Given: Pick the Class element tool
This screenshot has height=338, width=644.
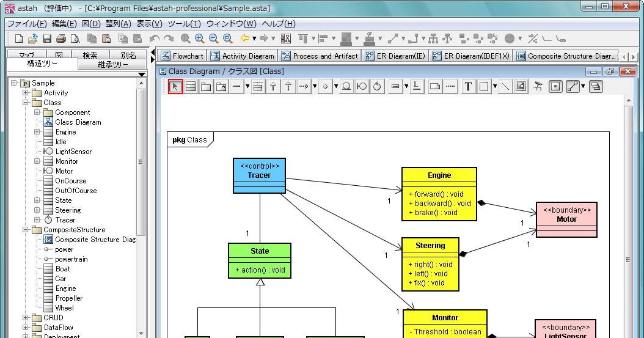Looking at the screenshot, I should point(191,87).
